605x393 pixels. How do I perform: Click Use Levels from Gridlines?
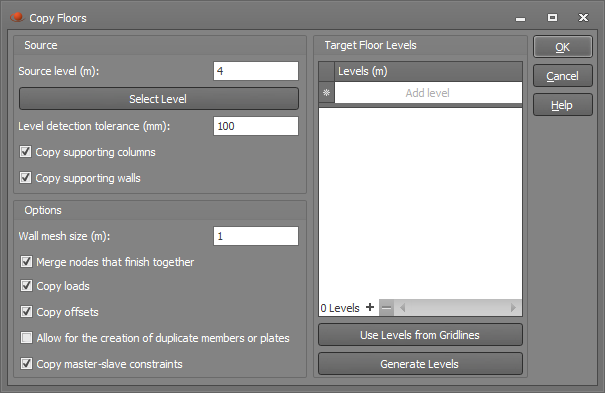[420, 335]
